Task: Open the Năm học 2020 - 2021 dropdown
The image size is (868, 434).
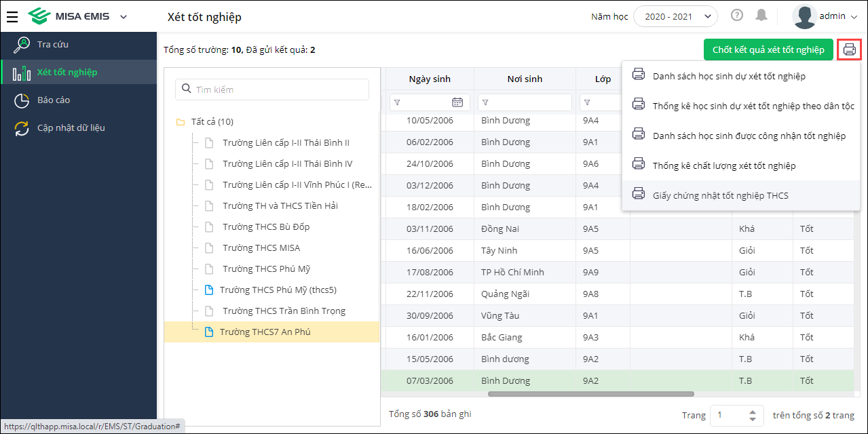Action: click(675, 16)
